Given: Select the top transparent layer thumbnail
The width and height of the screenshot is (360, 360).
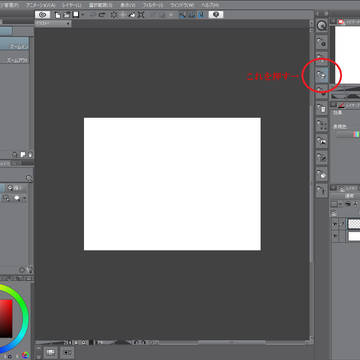Looking at the screenshot, I should tap(354, 224).
